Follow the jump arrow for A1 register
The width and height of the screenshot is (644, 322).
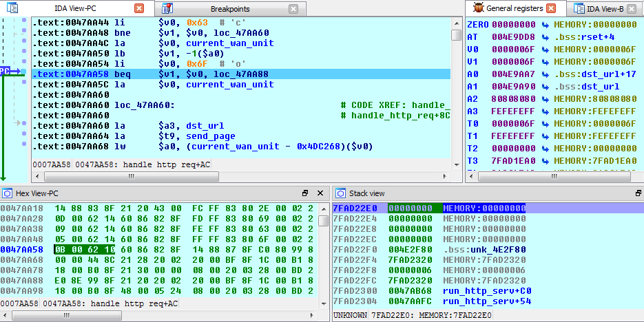pos(545,87)
